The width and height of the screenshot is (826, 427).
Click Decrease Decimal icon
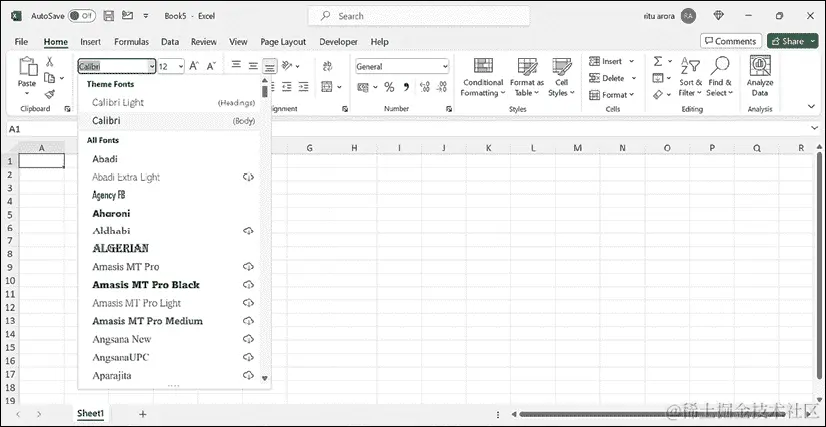tap(442, 87)
